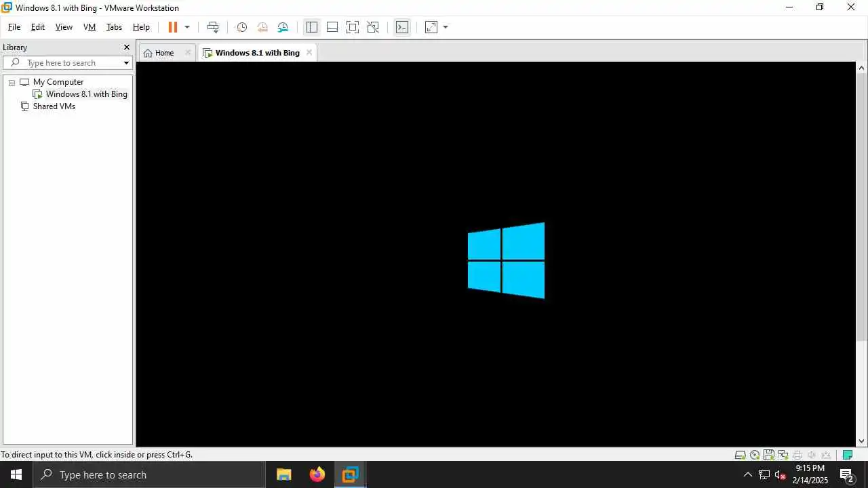Image resolution: width=868 pixels, height=488 pixels.
Task: Open the snapshot manager icon
Action: (283, 27)
